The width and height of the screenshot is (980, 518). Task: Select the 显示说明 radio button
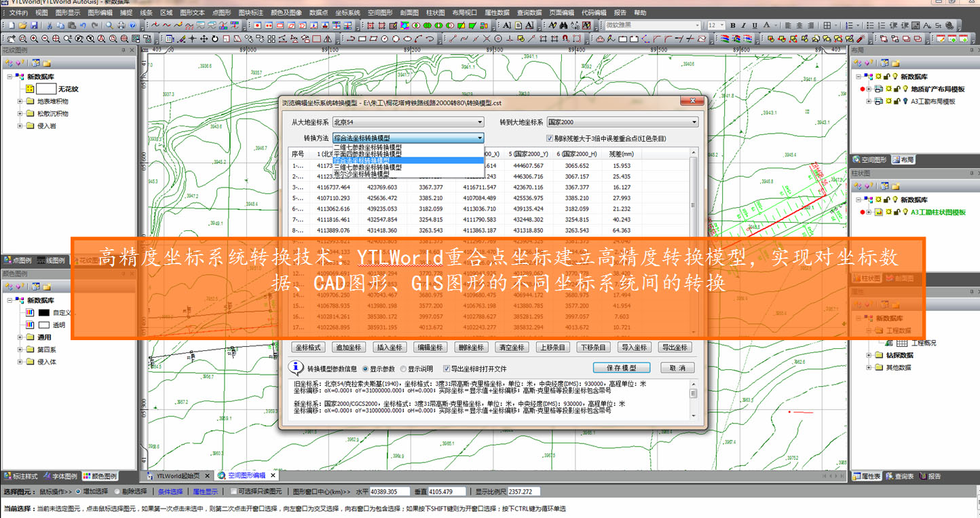pos(404,369)
